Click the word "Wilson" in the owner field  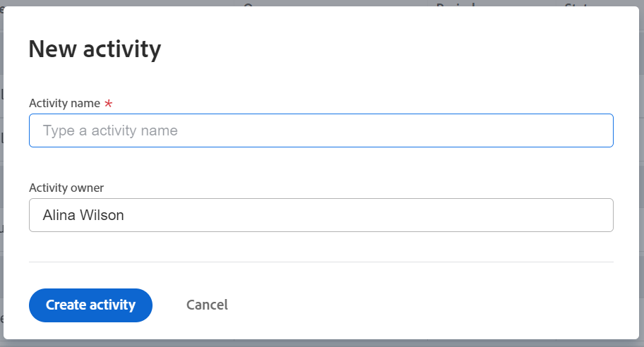pyautogui.click(x=104, y=215)
